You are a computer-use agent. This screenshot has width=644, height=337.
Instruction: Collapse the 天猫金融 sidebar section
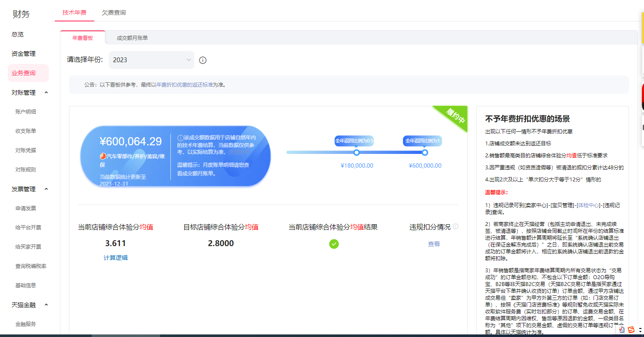tap(47, 305)
